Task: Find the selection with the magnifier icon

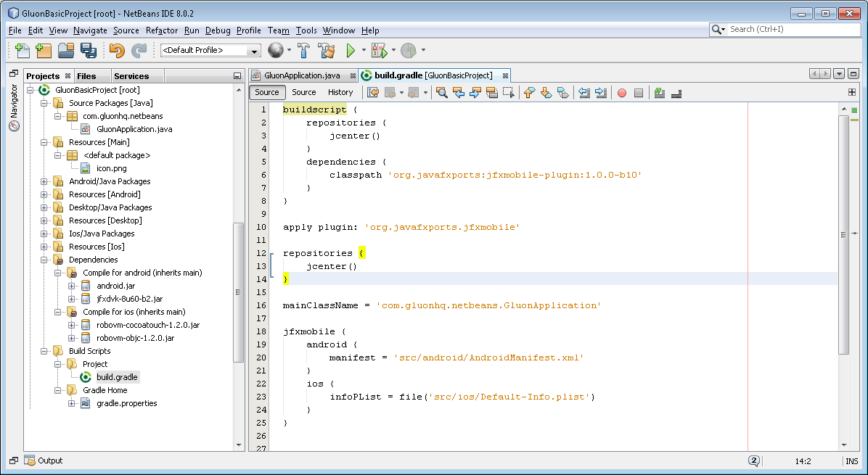Action: click(442, 92)
